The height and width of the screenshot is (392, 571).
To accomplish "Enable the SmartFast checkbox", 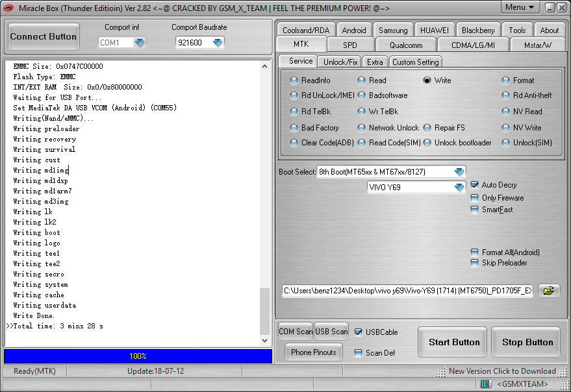I will pyautogui.click(x=474, y=210).
